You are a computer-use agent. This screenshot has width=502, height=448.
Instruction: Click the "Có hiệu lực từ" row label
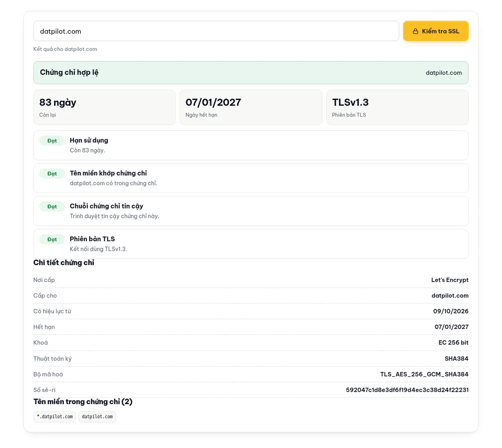[52, 311]
